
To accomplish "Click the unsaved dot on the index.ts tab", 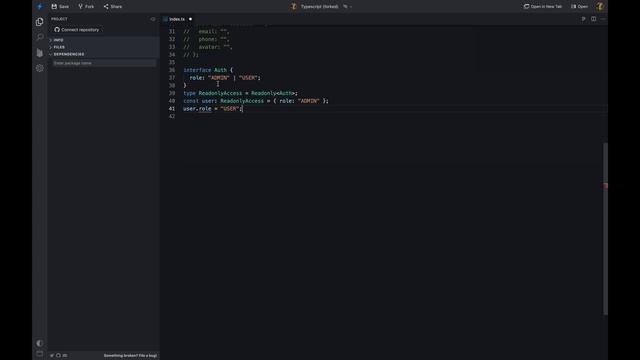I will pos(190,19).
